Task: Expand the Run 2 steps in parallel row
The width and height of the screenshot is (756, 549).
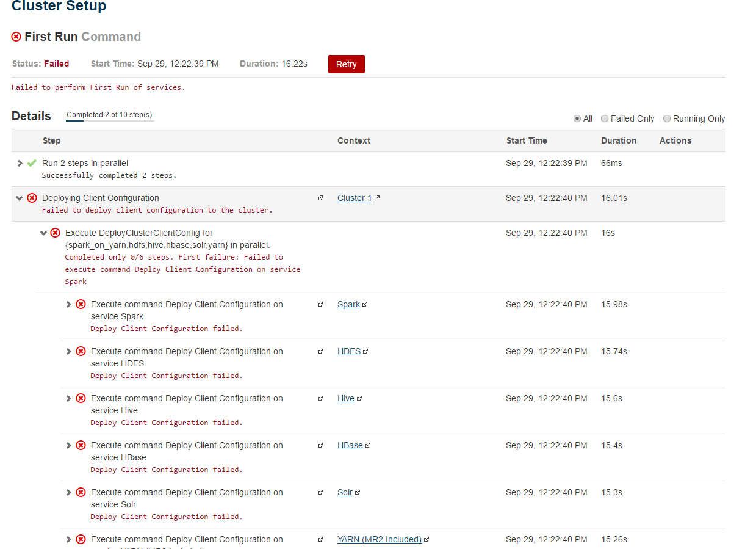Action: (19, 163)
